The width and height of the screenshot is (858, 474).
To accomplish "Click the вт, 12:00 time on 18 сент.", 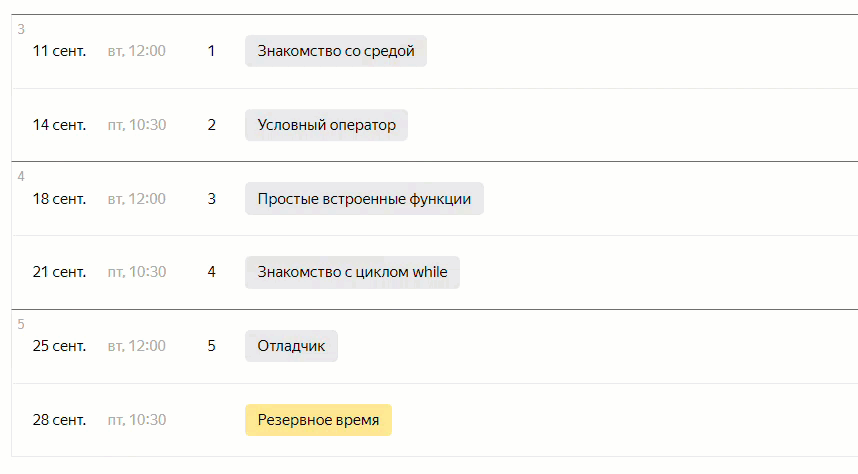I will click(x=136, y=199).
